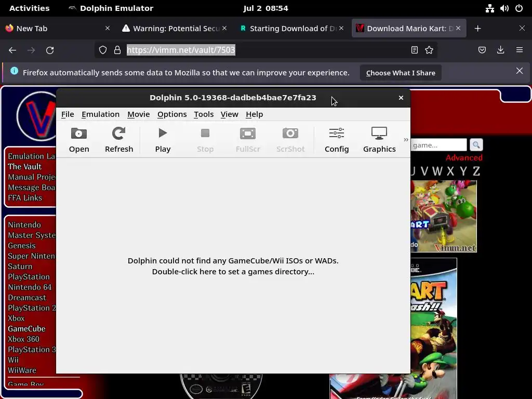Click the Save to Pocket icon
Viewport: 532px width, 399px height.
[482, 50]
